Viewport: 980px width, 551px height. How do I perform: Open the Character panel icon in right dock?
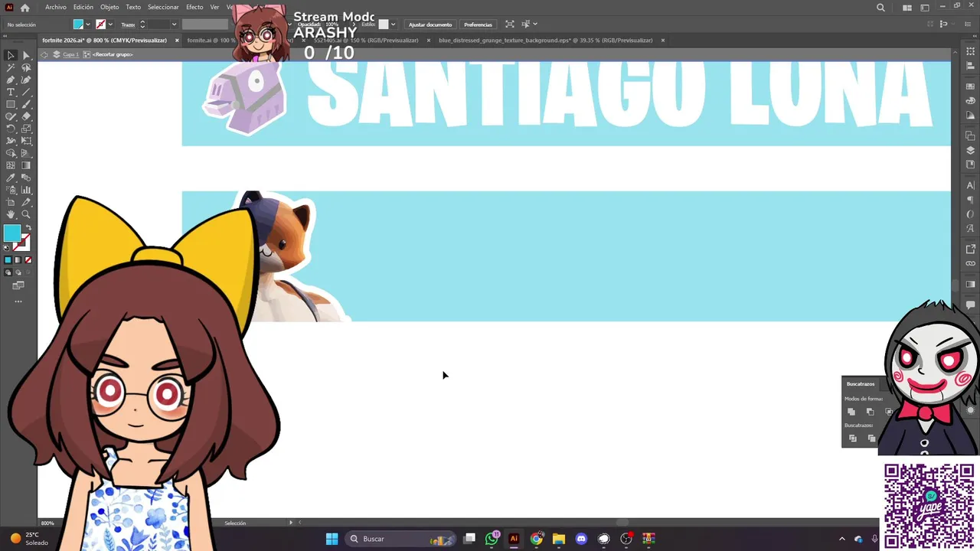[970, 185]
